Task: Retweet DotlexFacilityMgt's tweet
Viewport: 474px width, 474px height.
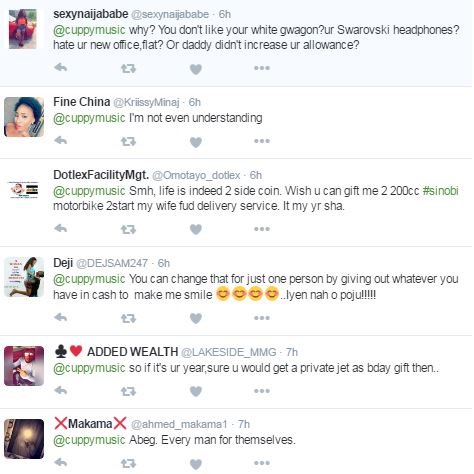Action: (x=128, y=229)
